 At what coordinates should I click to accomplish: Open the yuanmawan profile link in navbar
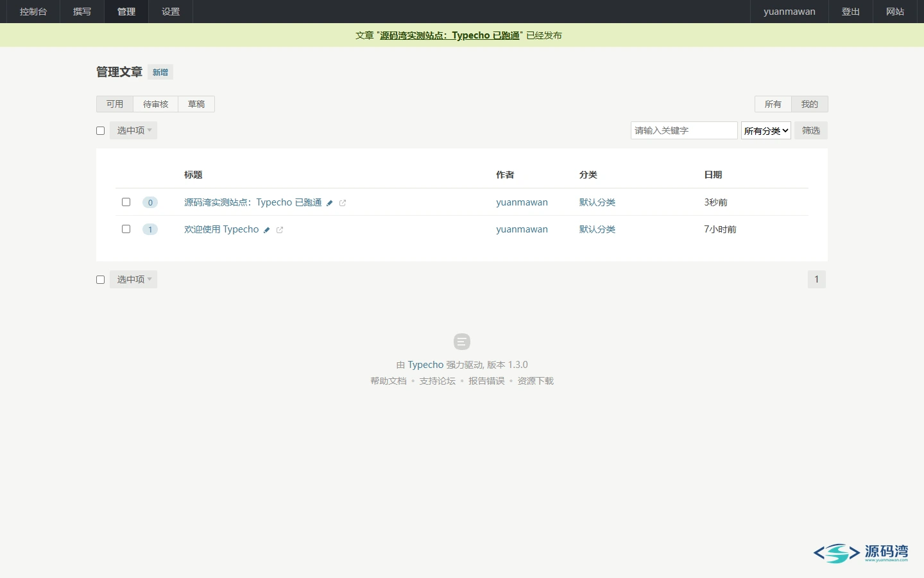(789, 12)
